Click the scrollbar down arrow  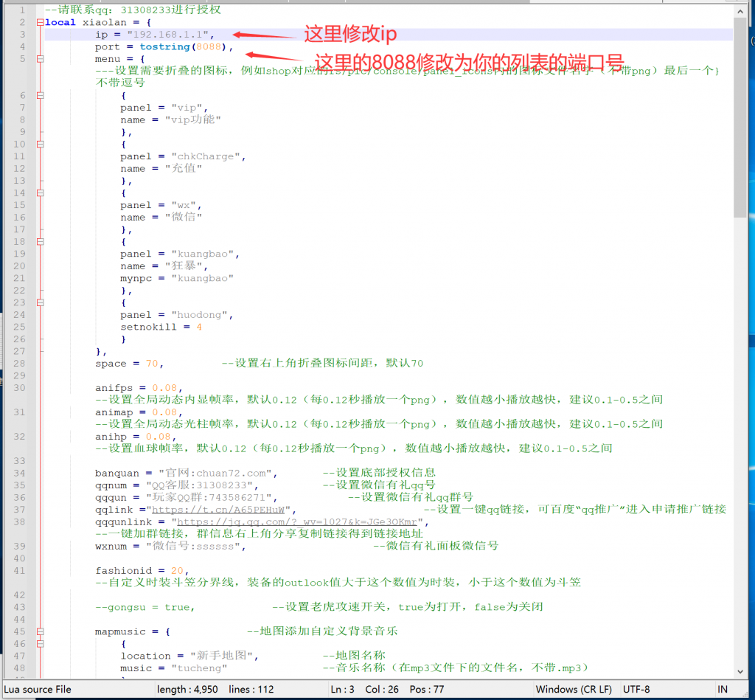tap(740, 671)
